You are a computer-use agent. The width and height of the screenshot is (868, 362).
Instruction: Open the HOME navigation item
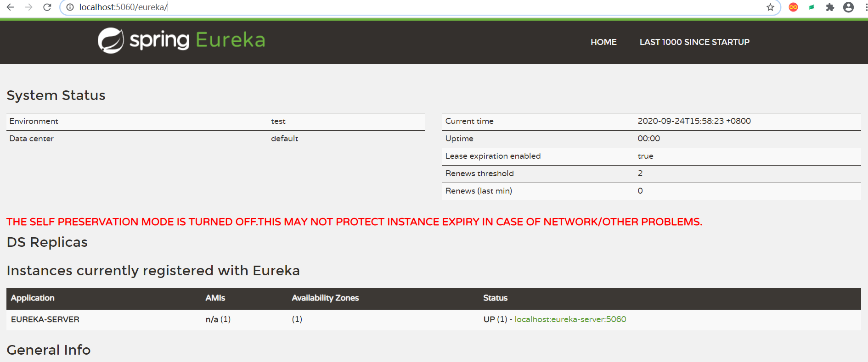tap(603, 42)
